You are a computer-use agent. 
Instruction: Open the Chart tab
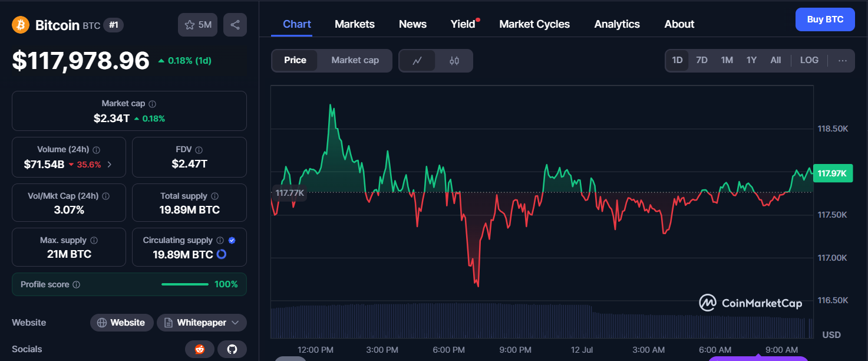(297, 24)
